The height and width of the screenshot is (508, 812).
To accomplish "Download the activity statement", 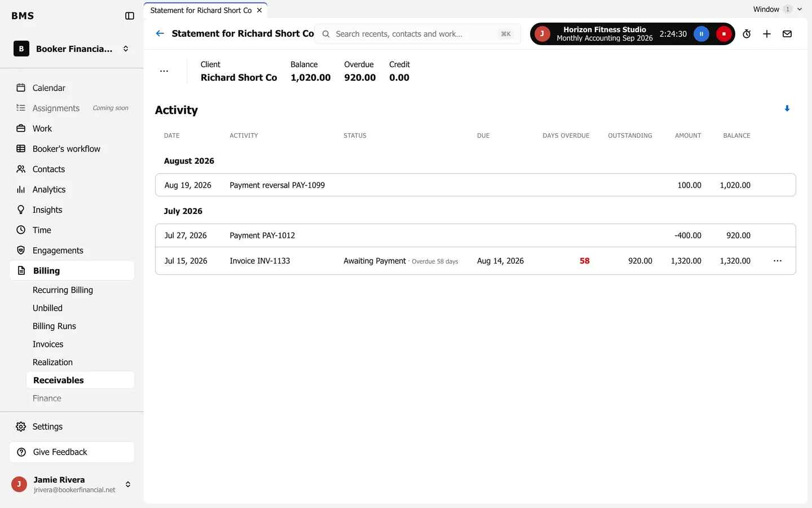I will coord(787,108).
